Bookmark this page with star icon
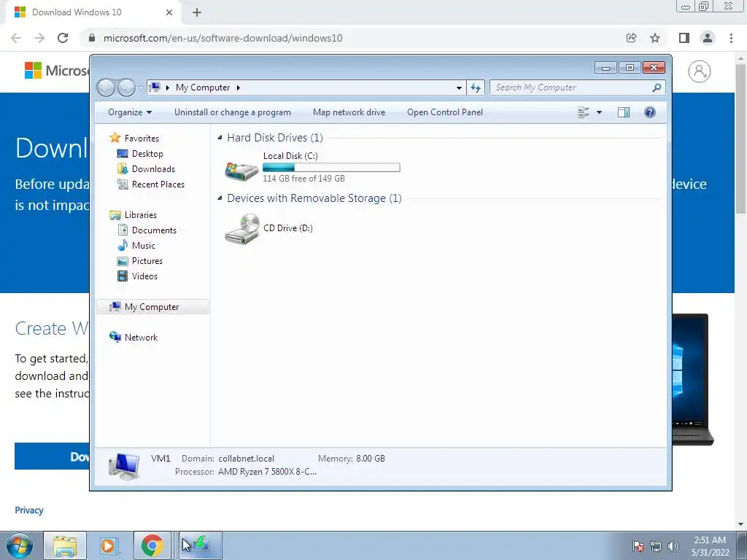The image size is (747, 560). (x=655, y=38)
